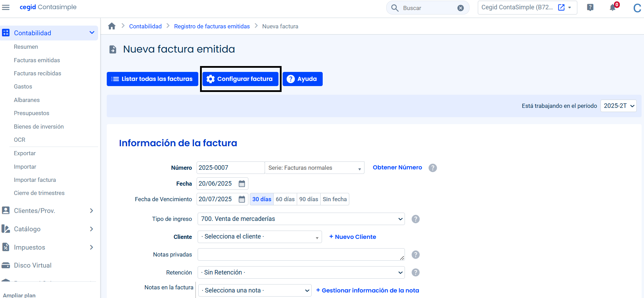Open Albaranes in sidebar
The image size is (644, 298).
27,100
